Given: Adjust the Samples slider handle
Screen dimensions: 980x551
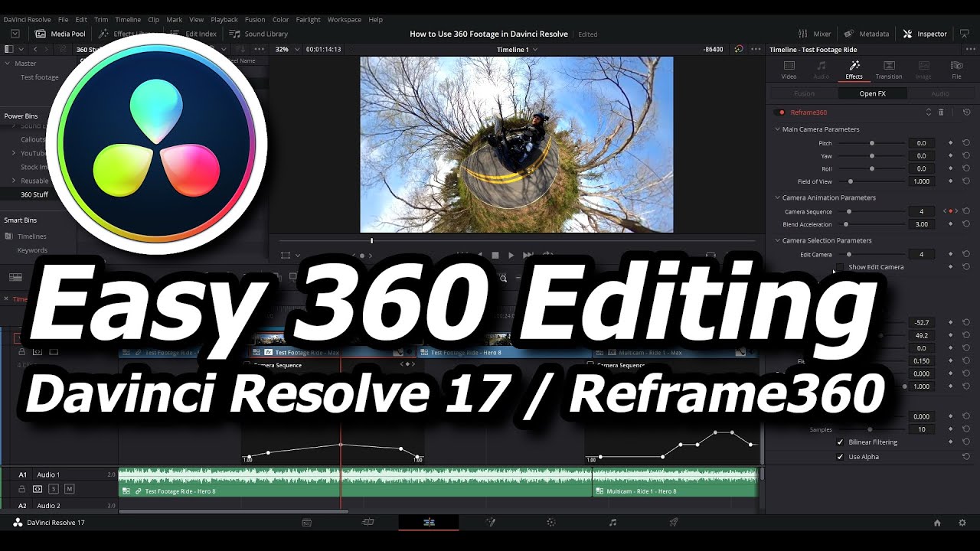Looking at the screenshot, I should [870, 429].
